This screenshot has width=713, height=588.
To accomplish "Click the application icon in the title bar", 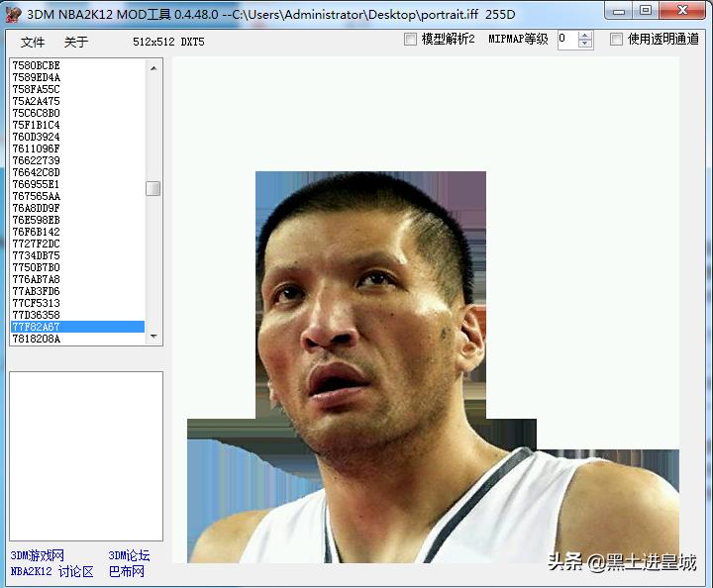I will tap(13, 14).
